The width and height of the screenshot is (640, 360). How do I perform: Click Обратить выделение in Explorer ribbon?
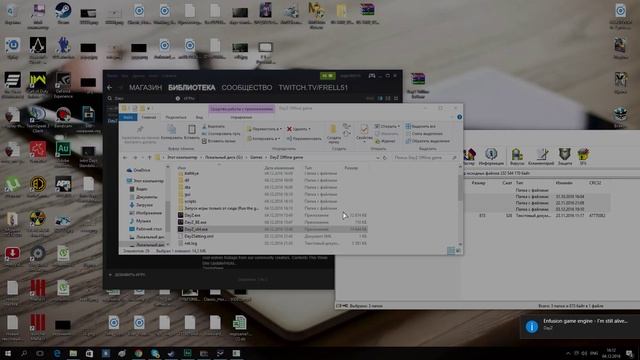coord(427,141)
